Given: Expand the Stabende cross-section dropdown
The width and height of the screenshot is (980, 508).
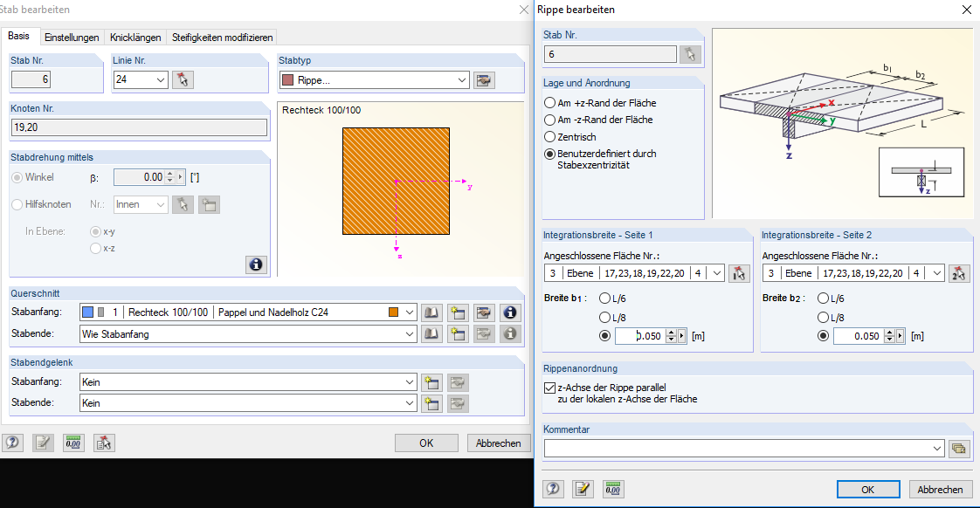Looking at the screenshot, I should click(410, 334).
